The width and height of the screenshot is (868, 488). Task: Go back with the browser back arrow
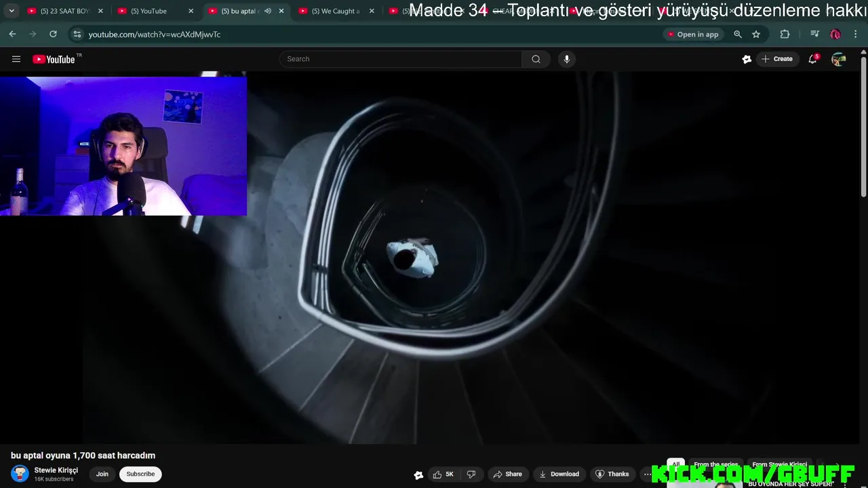pyautogui.click(x=12, y=34)
